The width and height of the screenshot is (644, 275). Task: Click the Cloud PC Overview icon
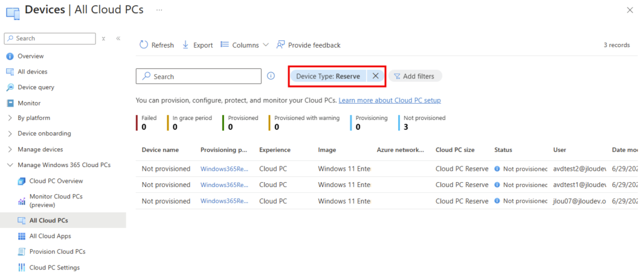pos(22,181)
